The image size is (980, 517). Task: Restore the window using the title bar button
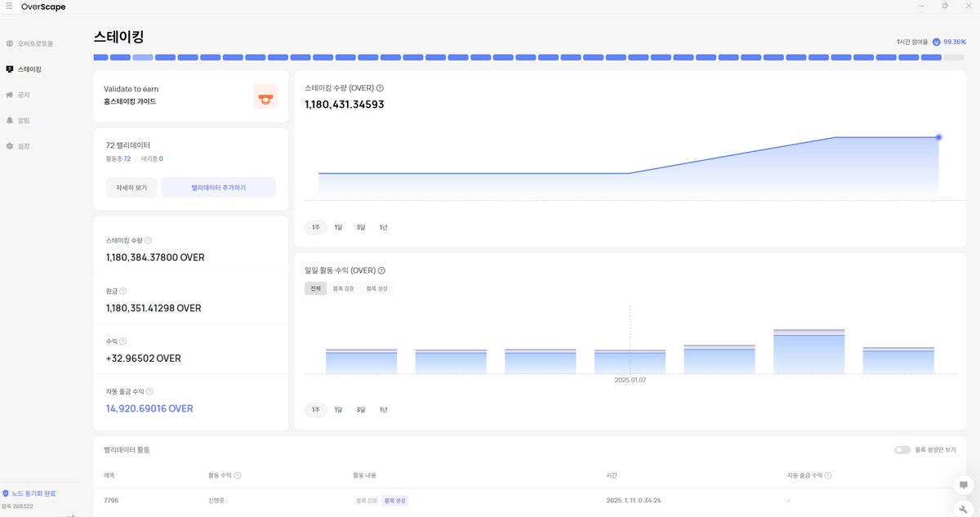click(945, 6)
